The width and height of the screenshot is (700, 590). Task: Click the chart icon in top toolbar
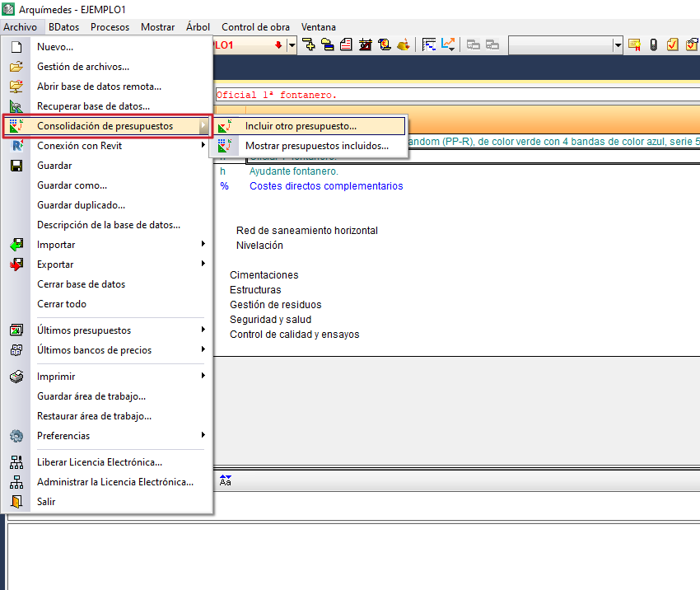[449, 44]
